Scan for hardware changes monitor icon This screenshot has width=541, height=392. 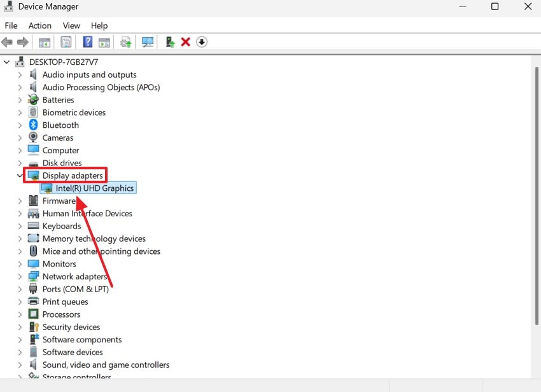coord(148,42)
